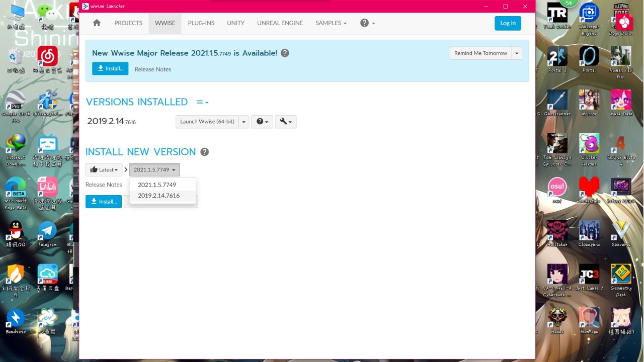Click the help icon beside the release announcement
Screen dimensions: 644x362
(x=285, y=53)
